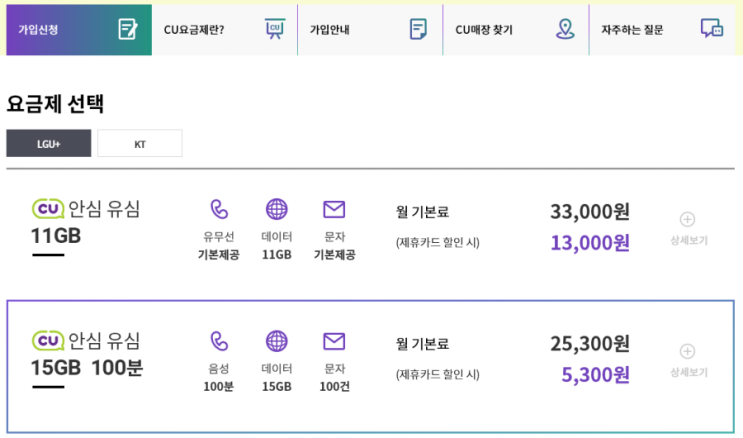This screenshot has height=438, width=743.
Task: Click the CU presentation board icon
Action: pyautogui.click(x=274, y=29)
